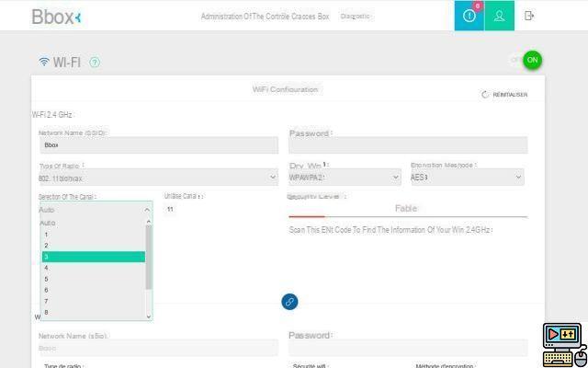588x368 pixels.
Task: Click the reset circular arrow icon
Action: (x=485, y=95)
